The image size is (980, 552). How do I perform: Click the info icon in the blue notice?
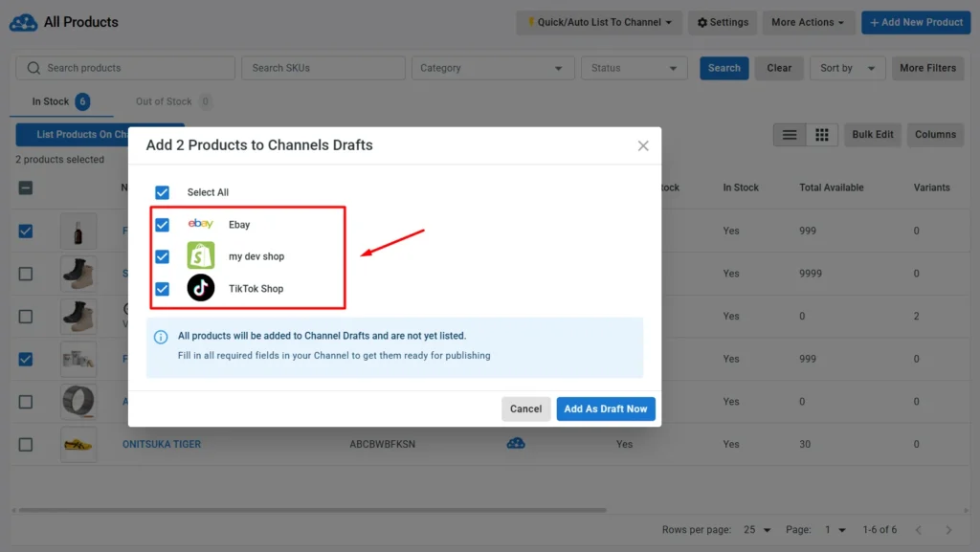(x=161, y=337)
